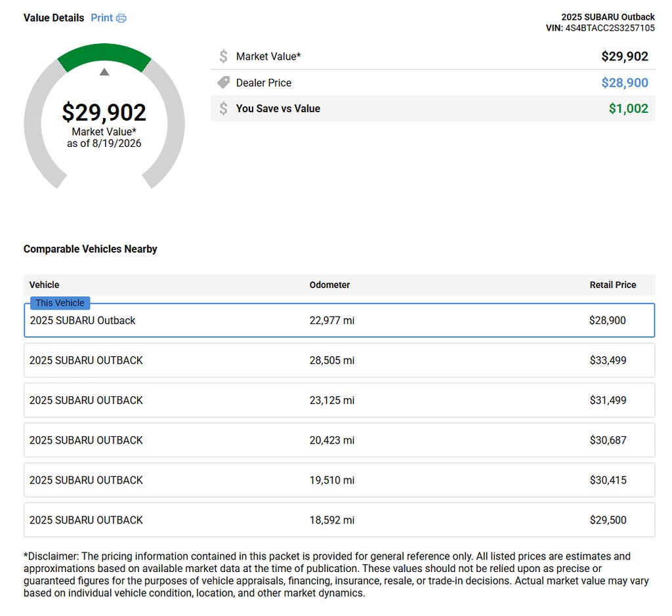Image resolution: width=672 pixels, height=616 pixels.
Task: Open the comparable Outback priced $29,500
Action: click(x=339, y=520)
